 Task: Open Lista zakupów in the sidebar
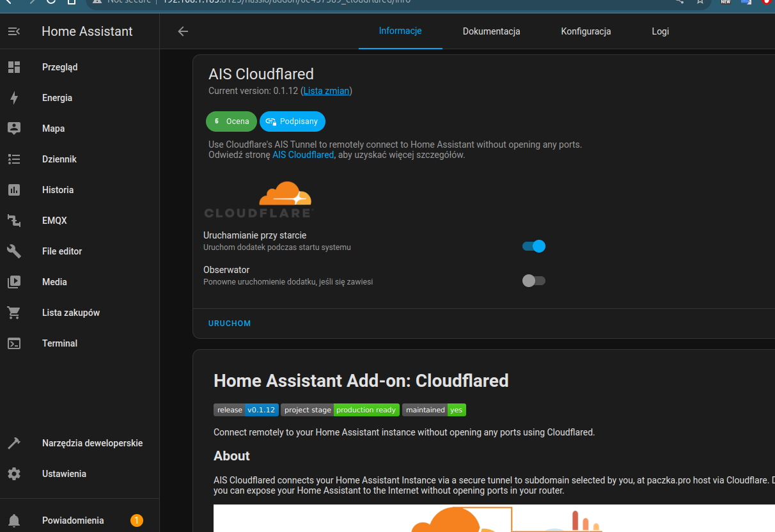79,313
